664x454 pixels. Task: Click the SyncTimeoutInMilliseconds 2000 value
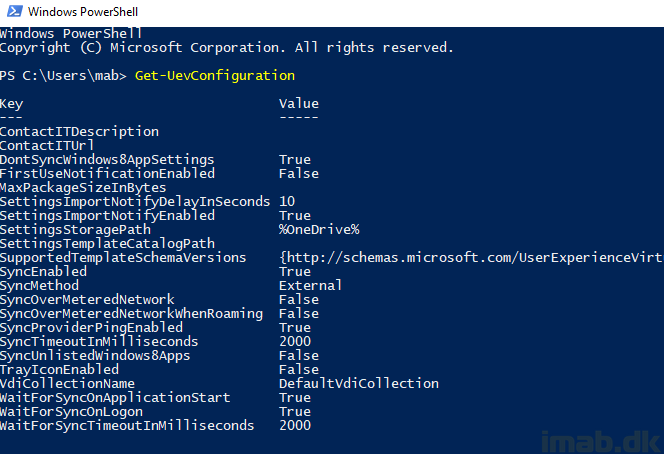[295, 341]
